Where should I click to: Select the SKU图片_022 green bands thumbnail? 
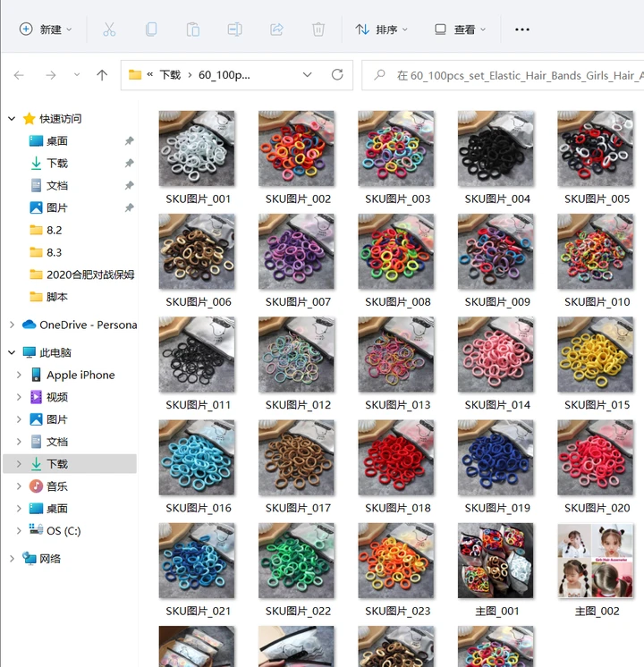[296, 561]
